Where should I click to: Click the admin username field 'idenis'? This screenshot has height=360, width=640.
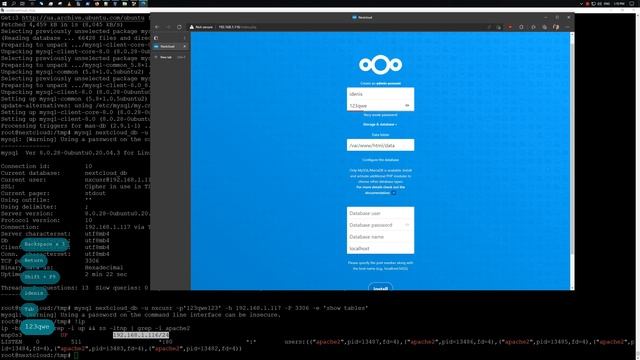tap(380, 94)
